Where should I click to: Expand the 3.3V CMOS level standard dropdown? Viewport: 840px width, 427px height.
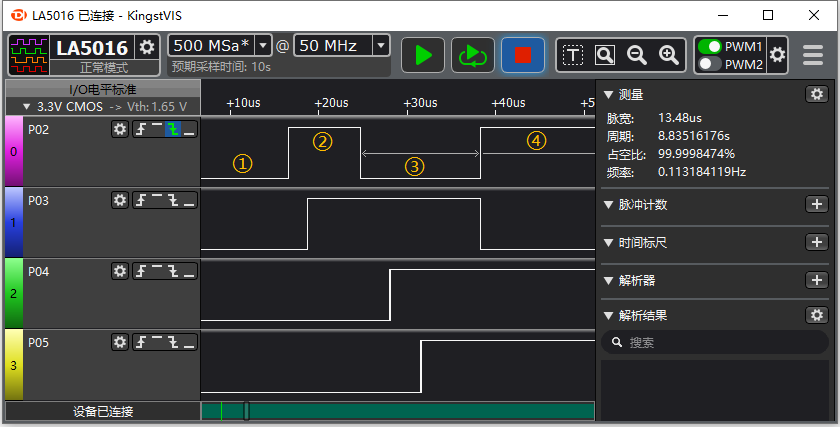[x=27, y=105]
